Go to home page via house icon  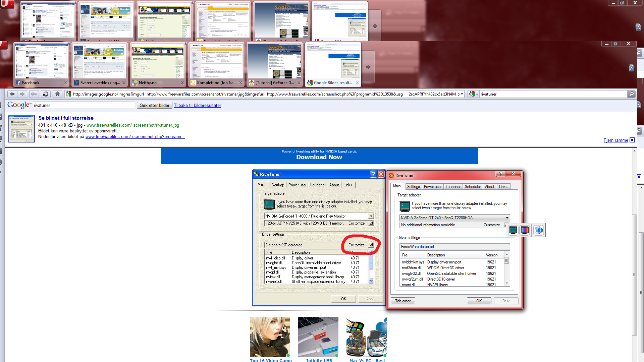(58, 94)
